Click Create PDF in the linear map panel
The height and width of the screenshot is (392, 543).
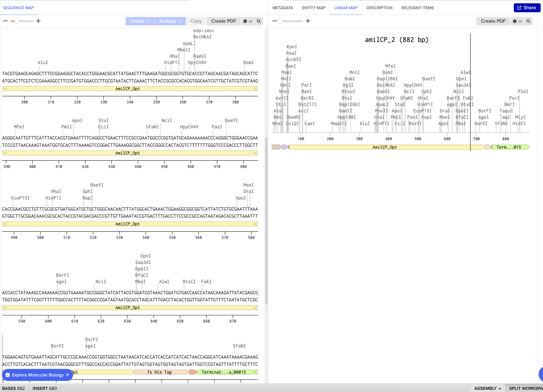coord(493,21)
